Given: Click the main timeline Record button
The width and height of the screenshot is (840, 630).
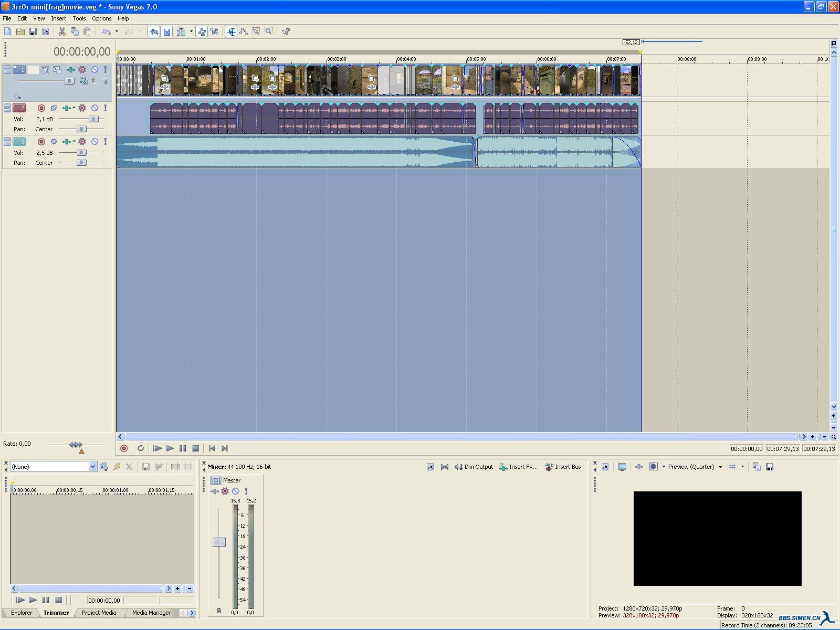Looking at the screenshot, I should [x=124, y=448].
